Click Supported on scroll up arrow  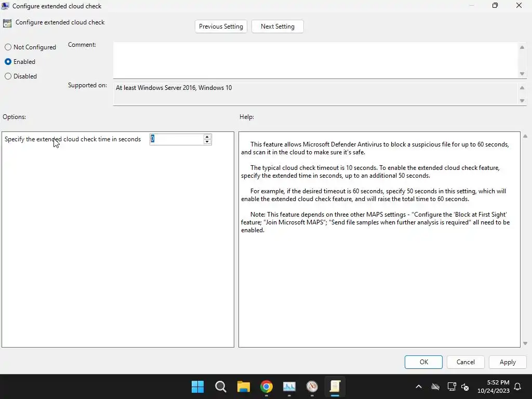[522, 88]
